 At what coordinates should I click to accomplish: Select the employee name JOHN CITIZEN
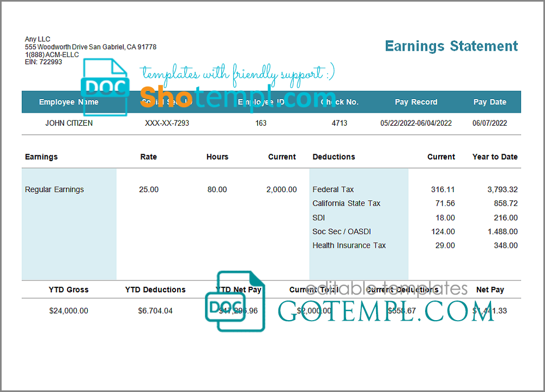pos(69,123)
